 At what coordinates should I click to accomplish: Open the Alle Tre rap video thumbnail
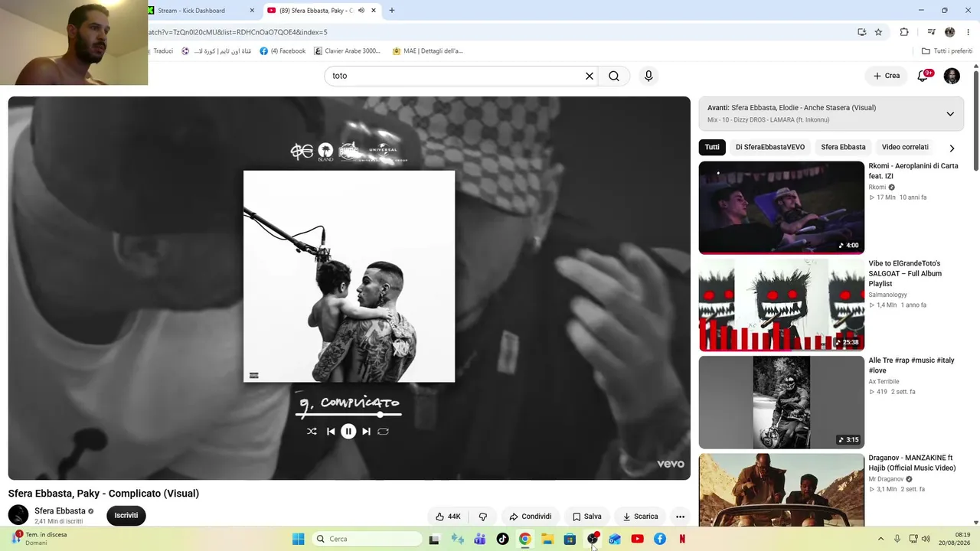click(x=781, y=402)
